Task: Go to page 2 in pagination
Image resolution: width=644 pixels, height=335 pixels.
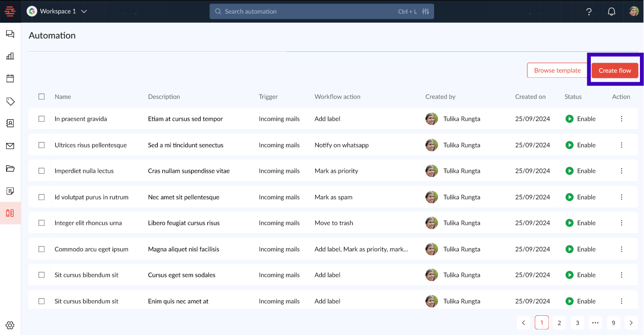Action: (x=559, y=322)
